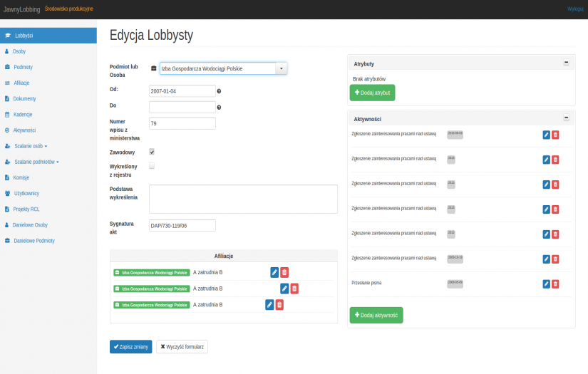Viewport: 588px width, 374px height.
Task: Collapse the Aktywności panel
Action: pos(566,118)
